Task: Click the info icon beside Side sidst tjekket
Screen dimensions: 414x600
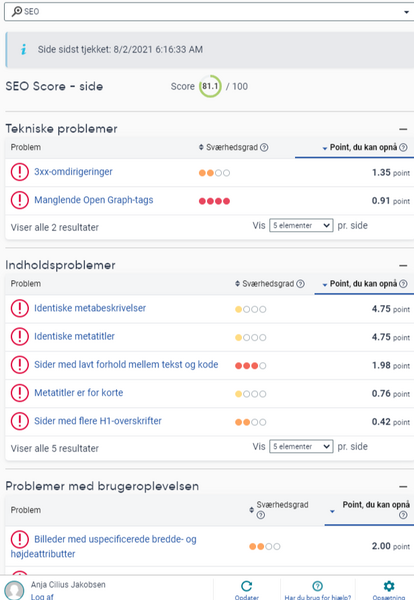Action: pyautogui.click(x=24, y=49)
